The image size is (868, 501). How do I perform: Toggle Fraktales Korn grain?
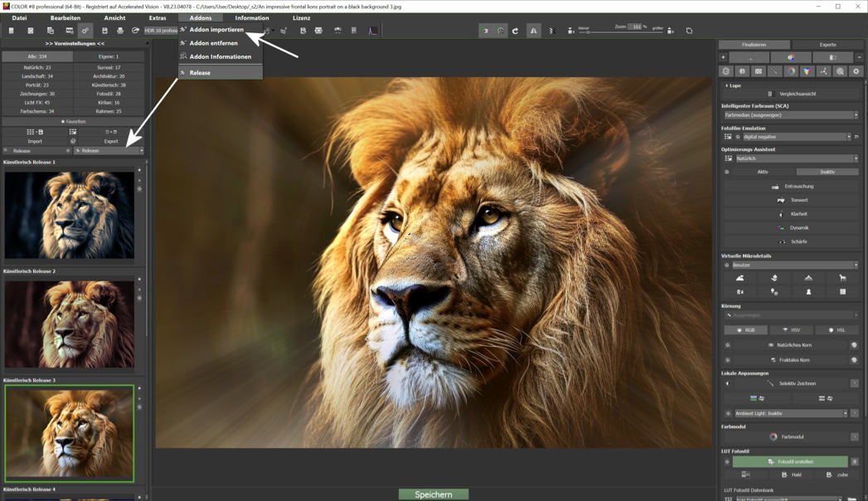790,360
